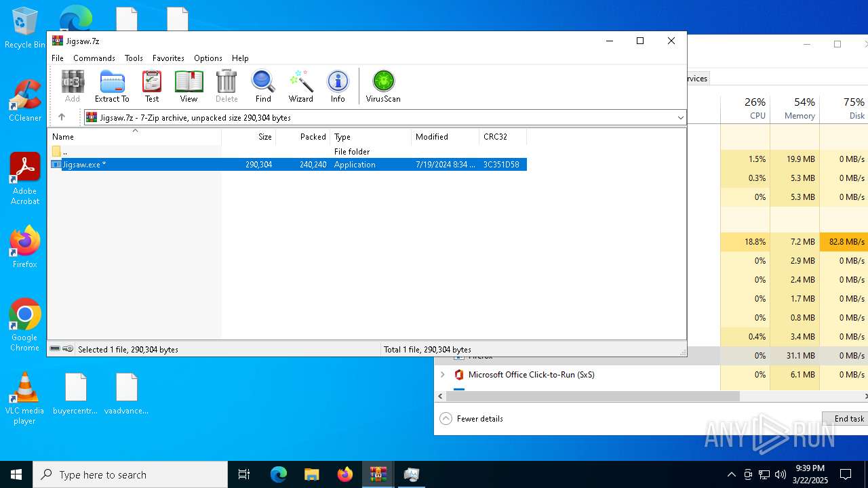Viewport: 868px width, 488px height.
Task: Select the Jigsaw.exe file entry
Action: [x=288, y=165]
